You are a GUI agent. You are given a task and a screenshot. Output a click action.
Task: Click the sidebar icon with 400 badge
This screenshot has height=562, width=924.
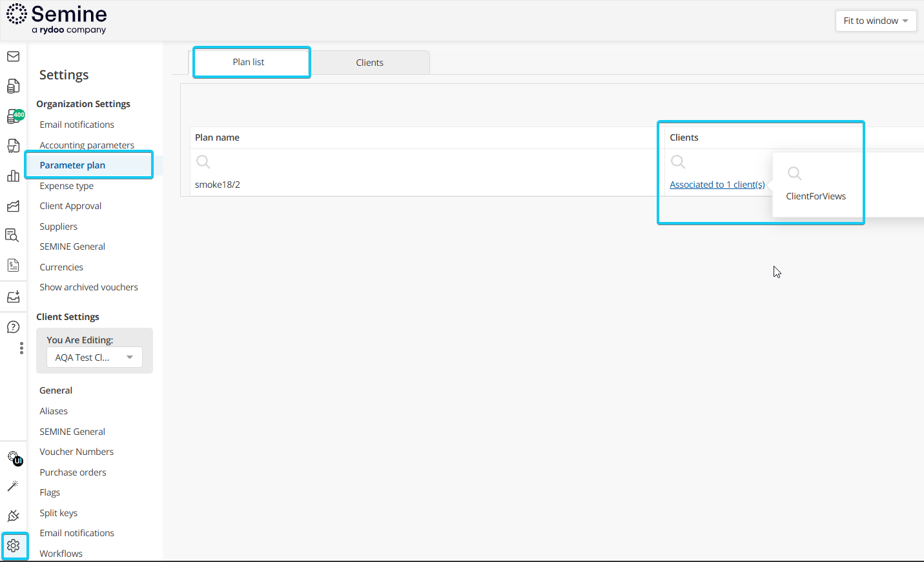click(14, 117)
